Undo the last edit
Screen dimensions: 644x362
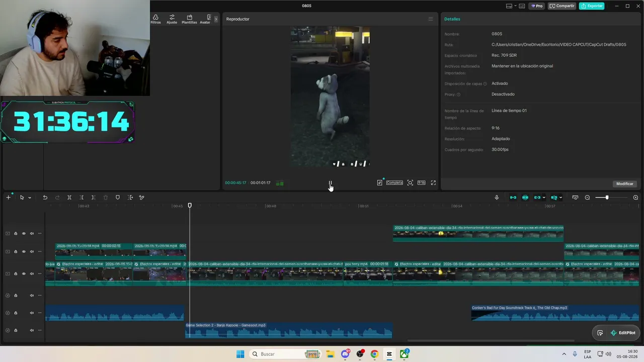pyautogui.click(x=45, y=198)
